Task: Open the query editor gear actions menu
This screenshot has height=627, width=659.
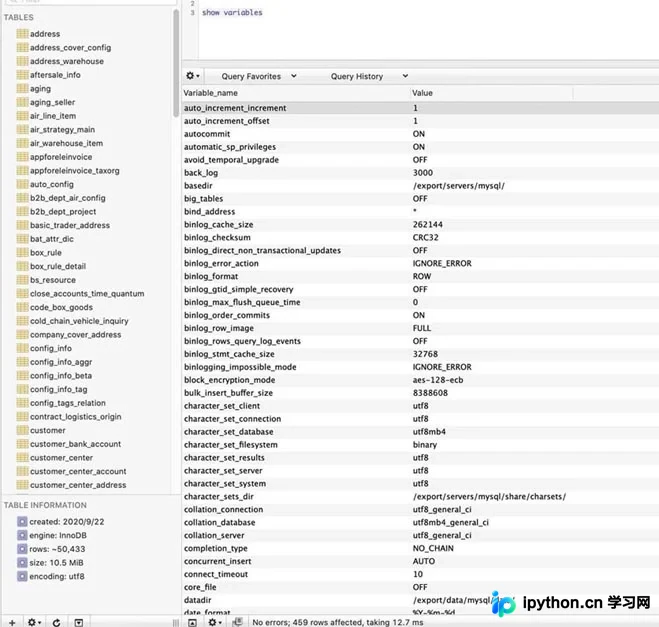Action: click(x=192, y=76)
